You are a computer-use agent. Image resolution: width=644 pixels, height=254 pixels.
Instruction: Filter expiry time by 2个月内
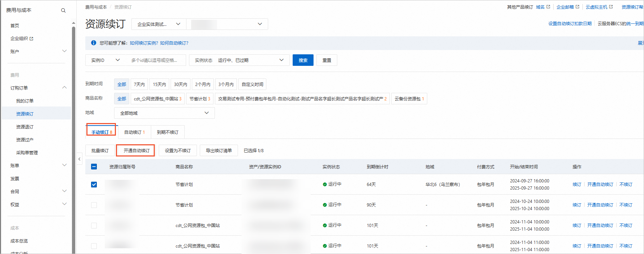(x=203, y=84)
